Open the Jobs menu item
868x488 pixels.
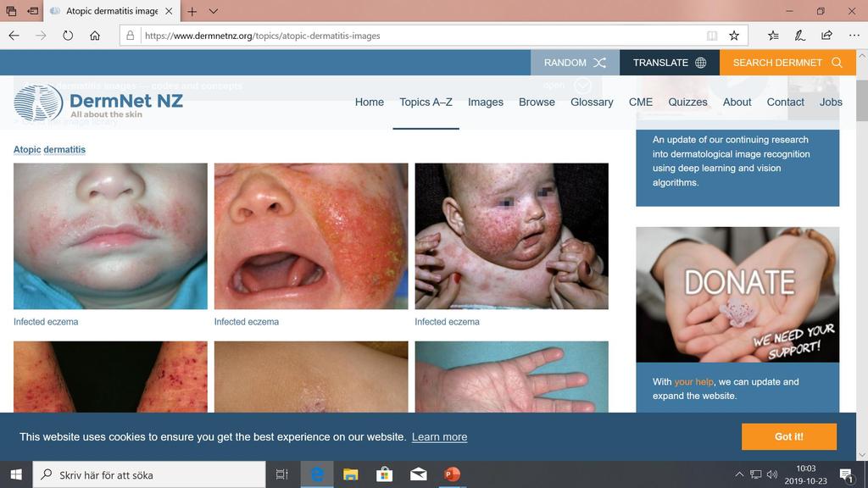tap(831, 102)
